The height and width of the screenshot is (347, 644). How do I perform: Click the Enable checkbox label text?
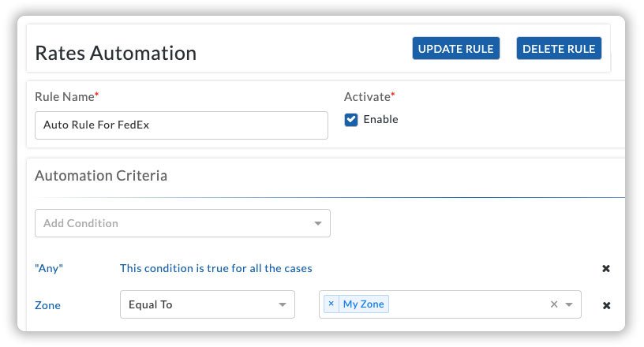click(x=380, y=120)
